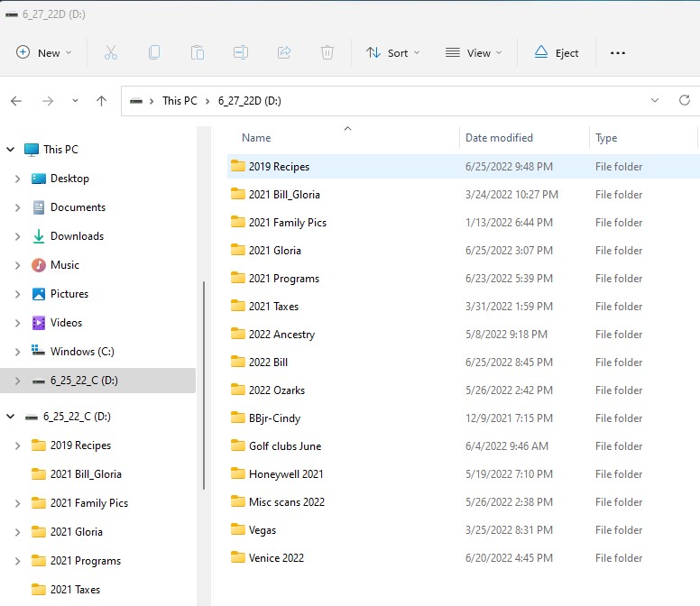Click the Share icon in toolbar
This screenshot has height=606, width=700.
(284, 52)
